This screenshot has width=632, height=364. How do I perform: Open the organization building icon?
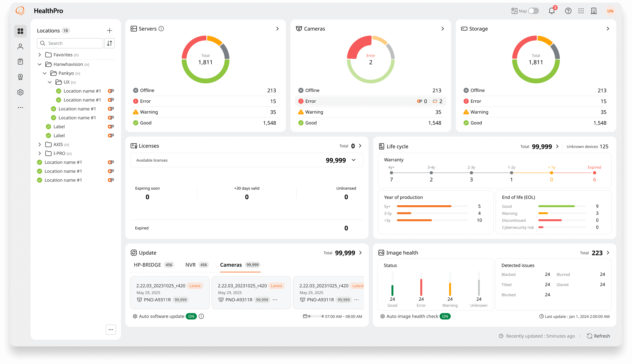(594, 11)
